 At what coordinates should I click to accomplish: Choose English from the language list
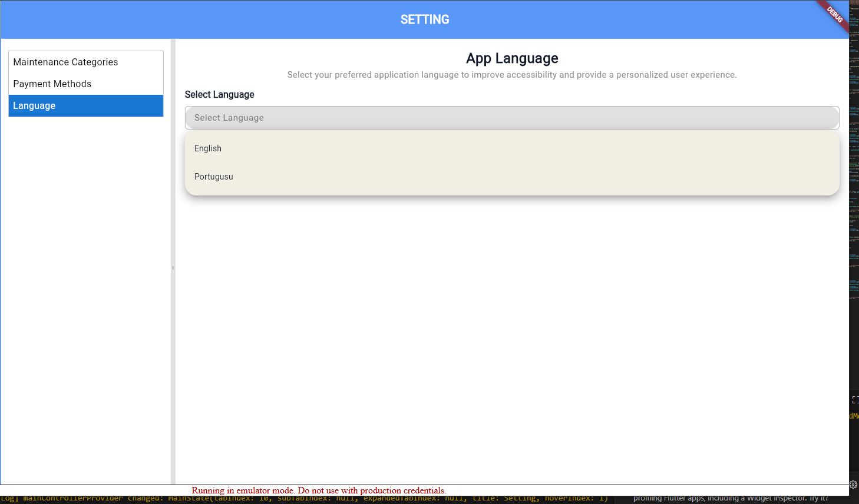click(x=208, y=148)
